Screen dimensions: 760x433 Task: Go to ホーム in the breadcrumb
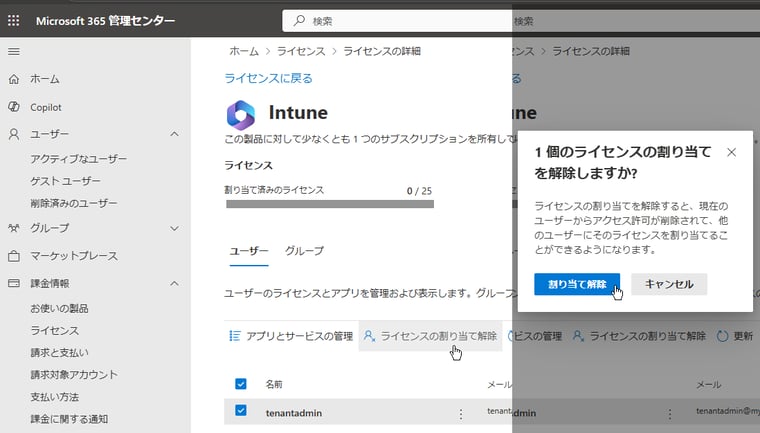coord(244,51)
